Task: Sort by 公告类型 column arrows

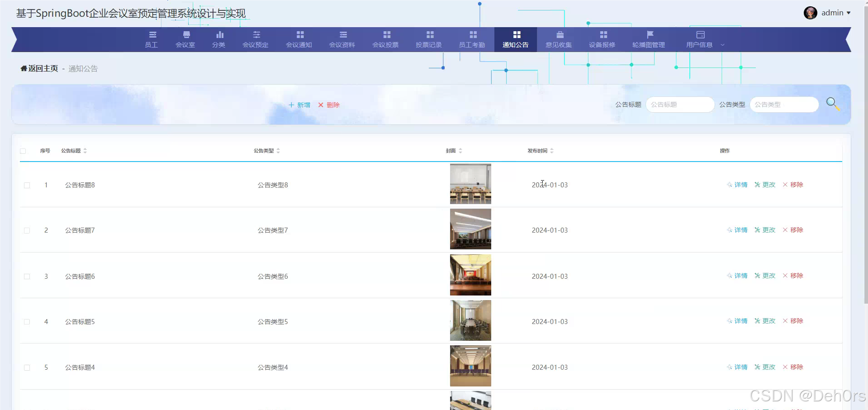Action: (278, 151)
